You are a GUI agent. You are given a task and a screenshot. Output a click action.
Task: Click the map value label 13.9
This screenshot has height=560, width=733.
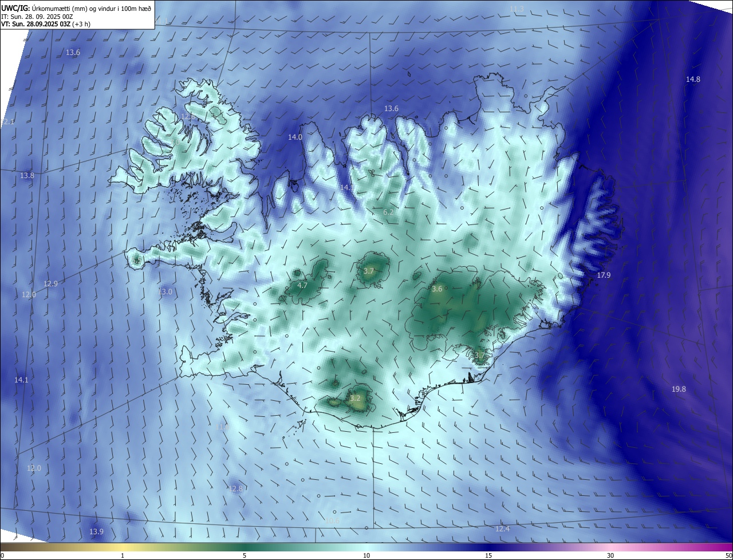pyautogui.click(x=96, y=531)
